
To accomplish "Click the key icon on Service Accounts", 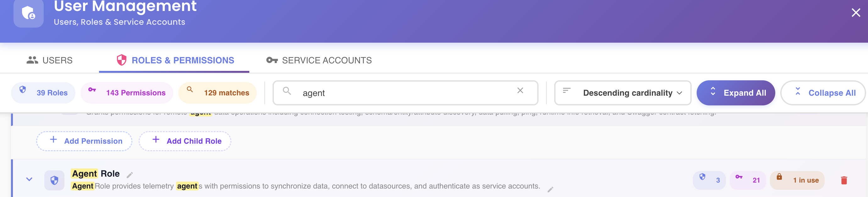I will [272, 60].
